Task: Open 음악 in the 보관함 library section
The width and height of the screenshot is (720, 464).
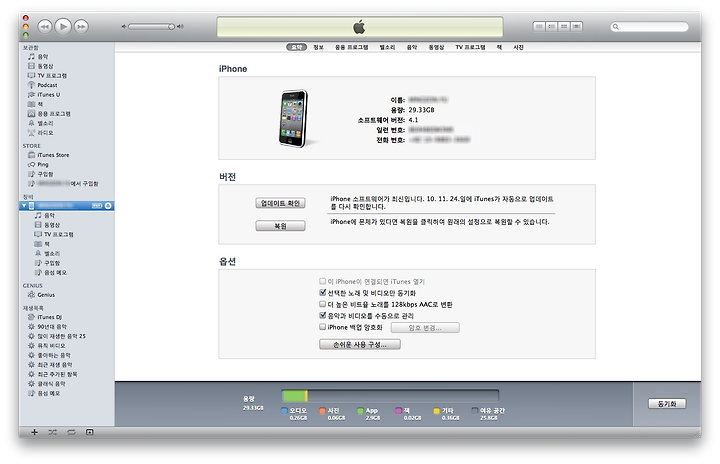Action: pos(38,57)
